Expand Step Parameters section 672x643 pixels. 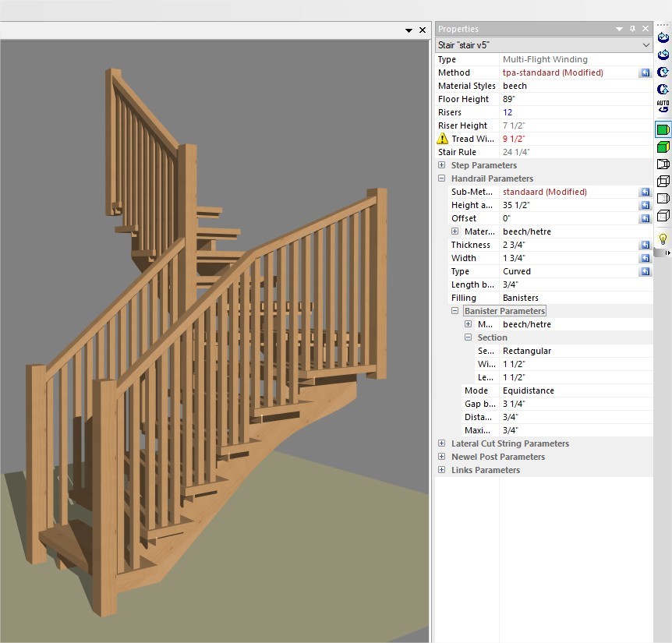(441, 165)
